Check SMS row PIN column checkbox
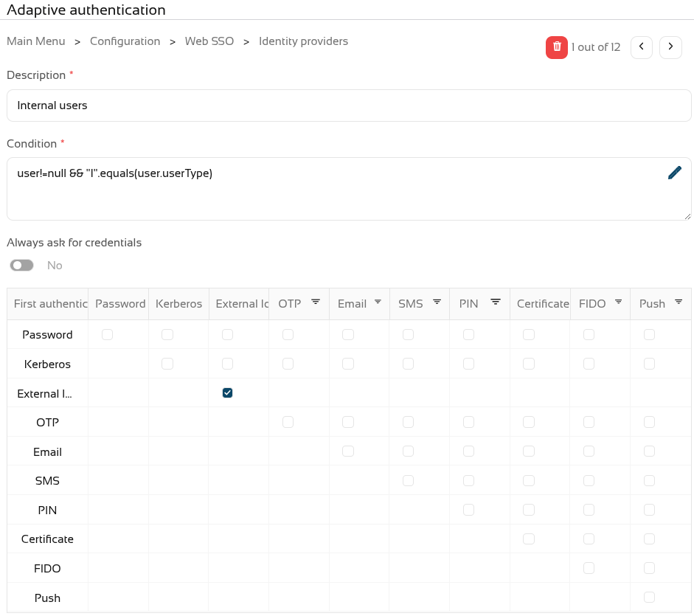The height and width of the screenshot is (616, 694). [469, 480]
